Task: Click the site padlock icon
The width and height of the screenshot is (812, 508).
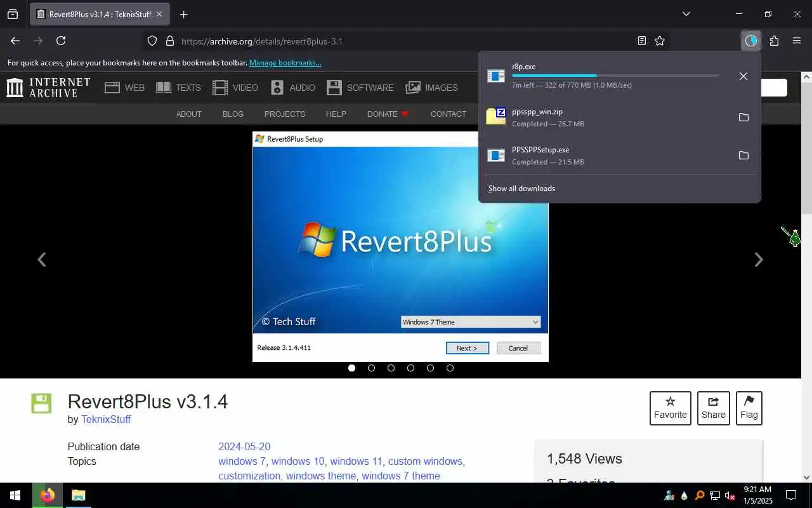Action: click(x=169, y=41)
